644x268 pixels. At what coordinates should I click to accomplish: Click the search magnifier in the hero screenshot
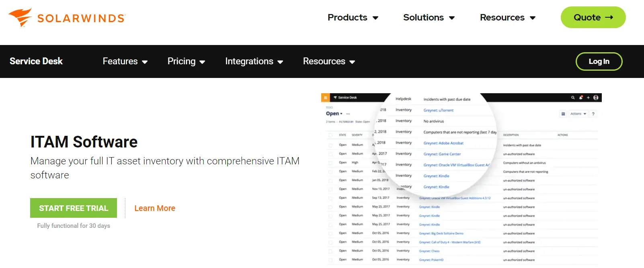coord(573,98)
